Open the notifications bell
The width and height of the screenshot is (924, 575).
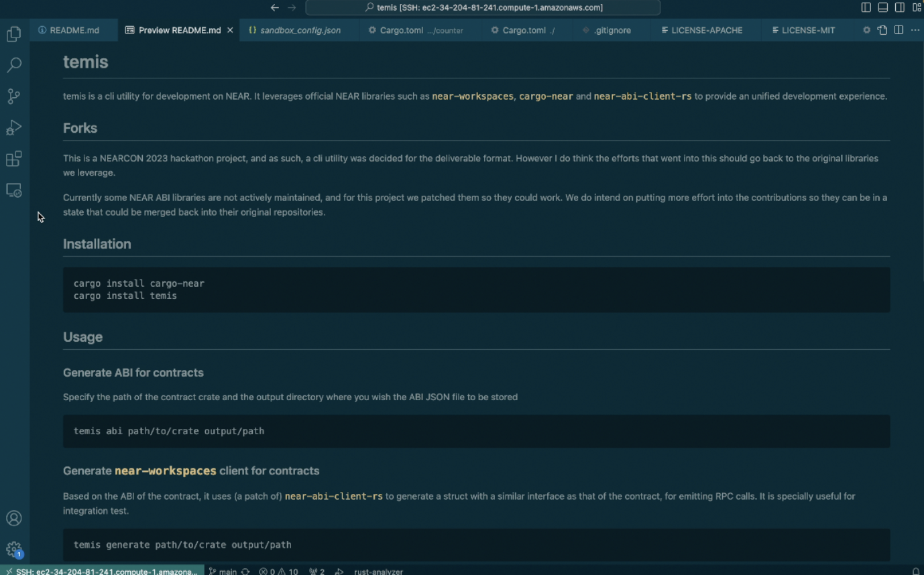point(915,571)
